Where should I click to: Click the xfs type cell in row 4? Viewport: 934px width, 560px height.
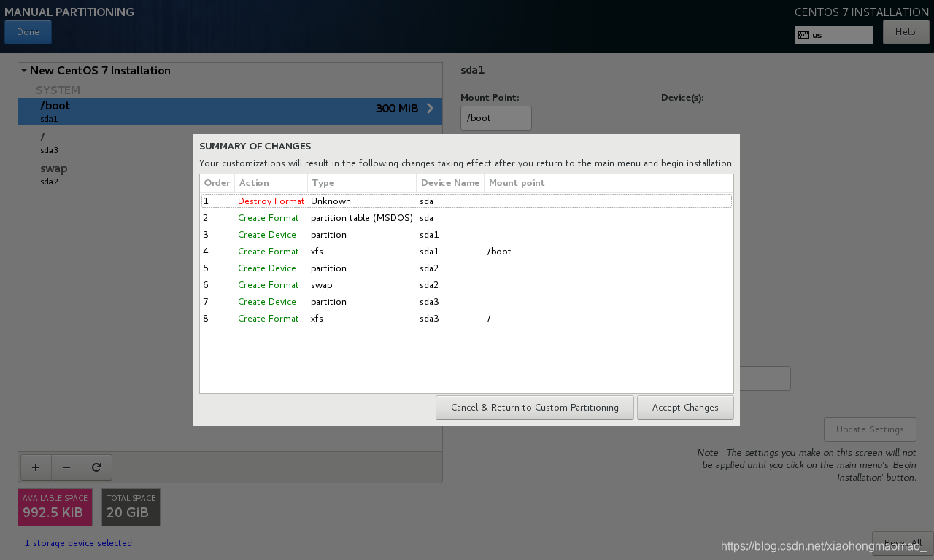pos(317,252)
